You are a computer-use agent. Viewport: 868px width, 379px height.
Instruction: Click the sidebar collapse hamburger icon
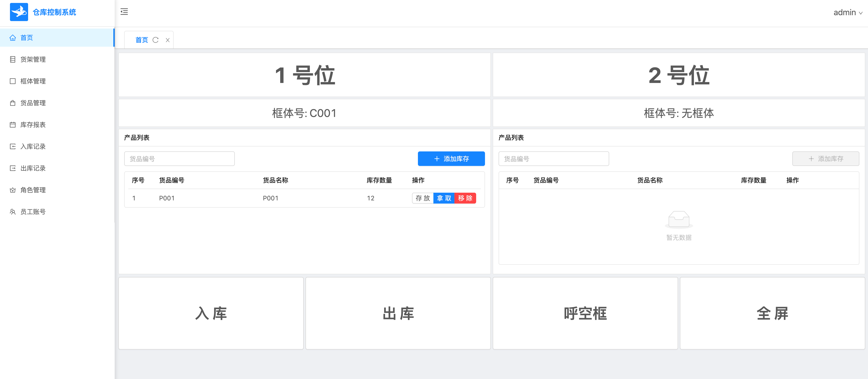[x=124, y=12]
